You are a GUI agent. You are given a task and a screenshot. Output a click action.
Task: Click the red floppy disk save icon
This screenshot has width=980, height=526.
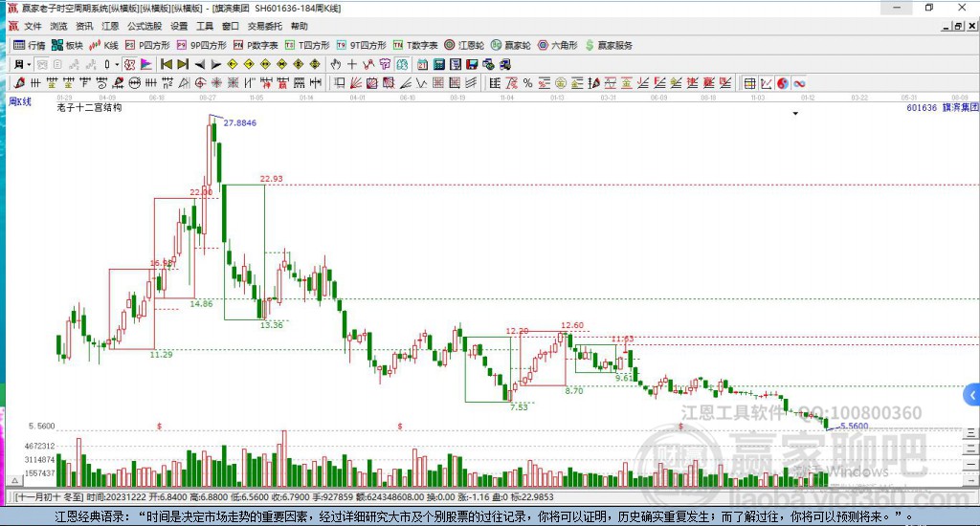point(472,64)
